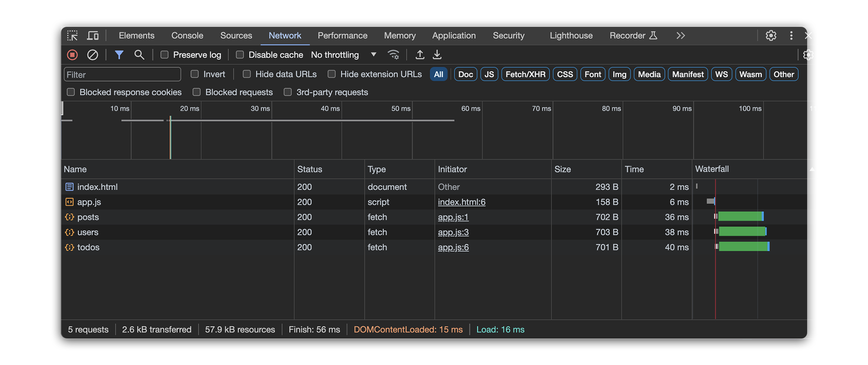Open the No throttling dropdown

pos(344,55)
